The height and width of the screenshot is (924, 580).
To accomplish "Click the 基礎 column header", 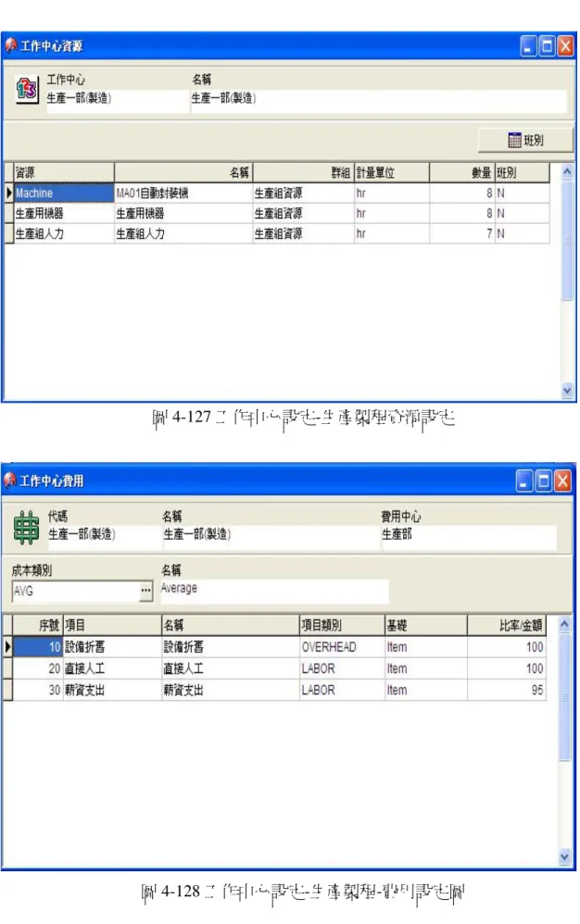I will point(425,625).
